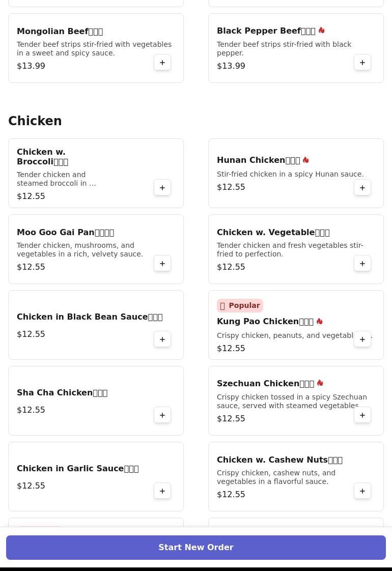392x571 pixels.
Task: Add Kung Pao Chicken to order
Action: (x=362, y=339)
